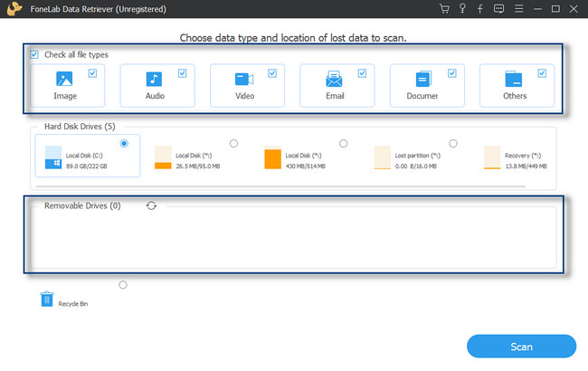Click the 'Recycle Bin' label
The width and height of the screenshot is (588, 371).
[x=73, y=304]
